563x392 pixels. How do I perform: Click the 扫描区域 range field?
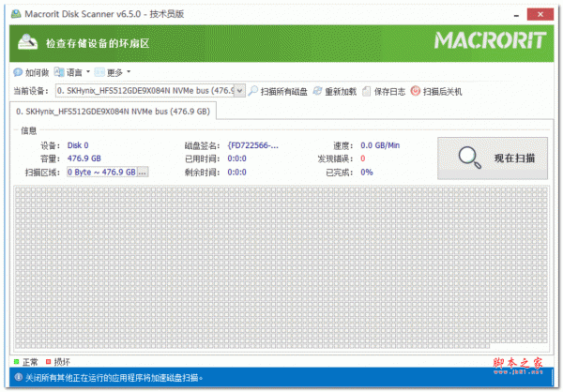pyautogui.click(x=102, y=172)
